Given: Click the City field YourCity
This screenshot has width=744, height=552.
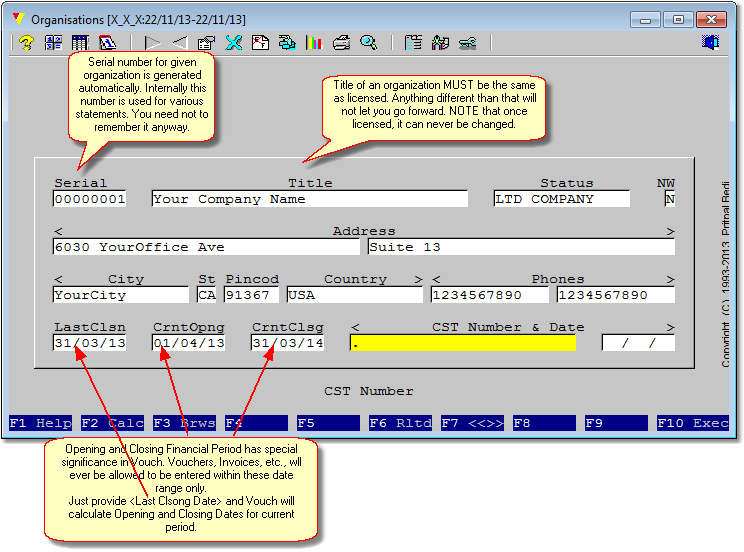Looking at the screenshot, I should click(x=121, y=295).
